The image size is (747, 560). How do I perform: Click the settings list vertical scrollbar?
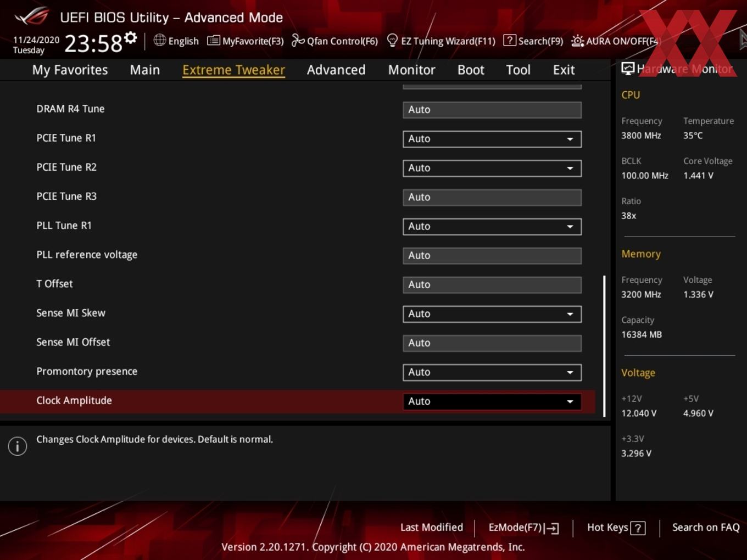[x=605, y=346]
